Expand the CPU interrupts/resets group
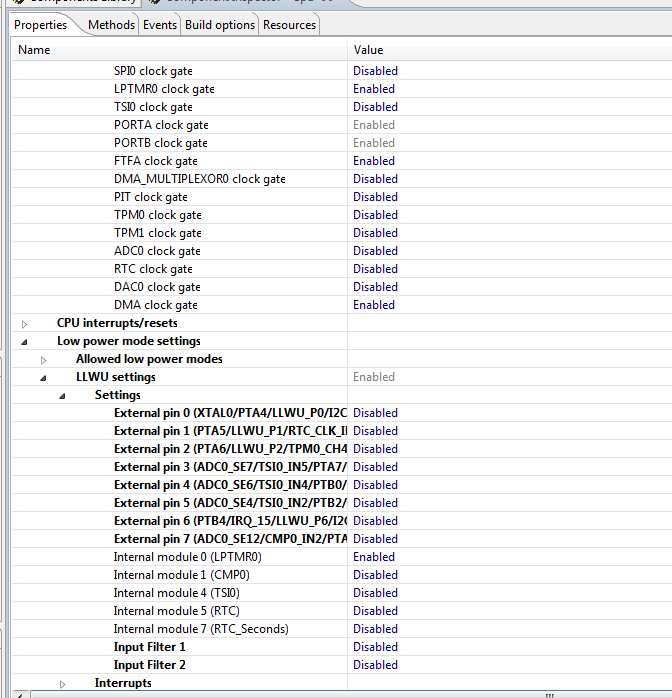The width and height of the screenshot is (672, 698). click(25, 324)
